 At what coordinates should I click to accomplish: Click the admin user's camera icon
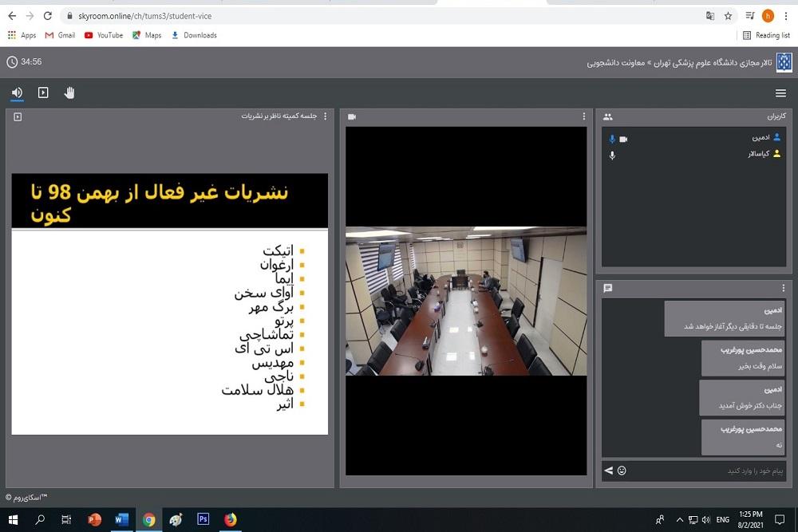(623, 139)
